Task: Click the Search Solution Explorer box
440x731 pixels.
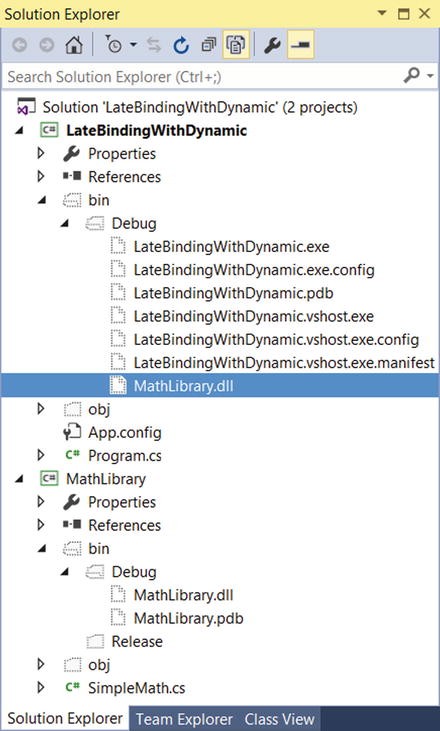Action: pos(203,76)
